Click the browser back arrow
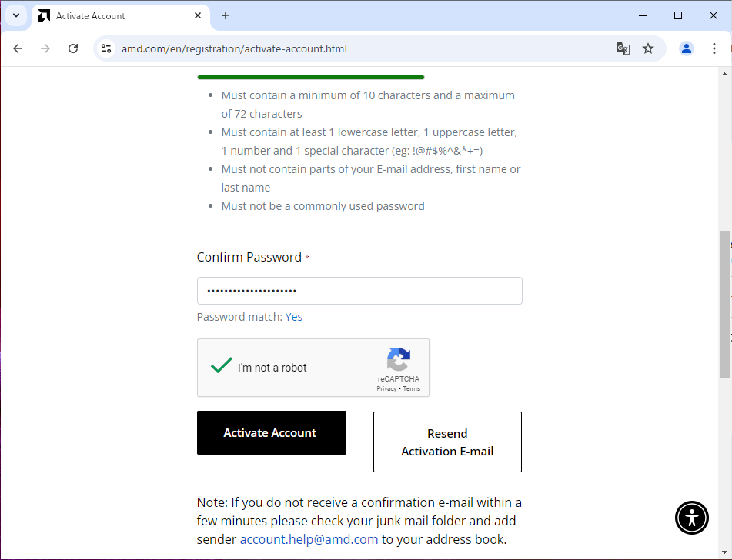Image resolution: width=732 pixels, height=560 pixels. coord(18,48)
